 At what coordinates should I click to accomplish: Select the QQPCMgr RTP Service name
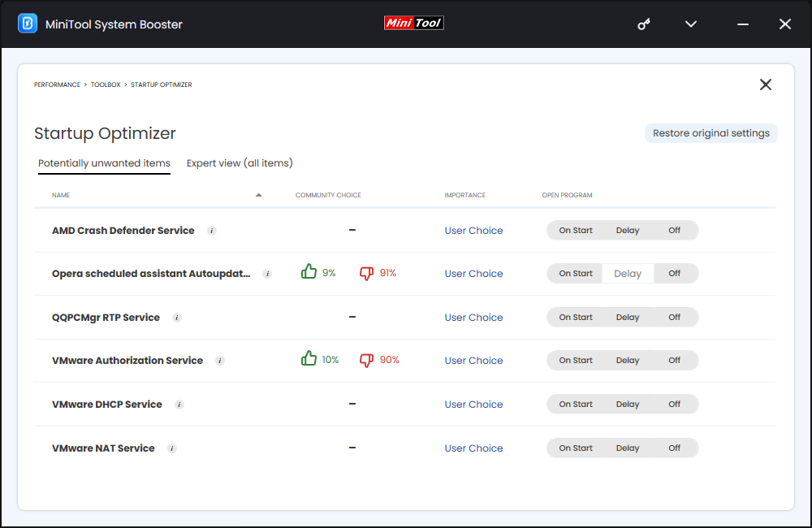point(106,318)
